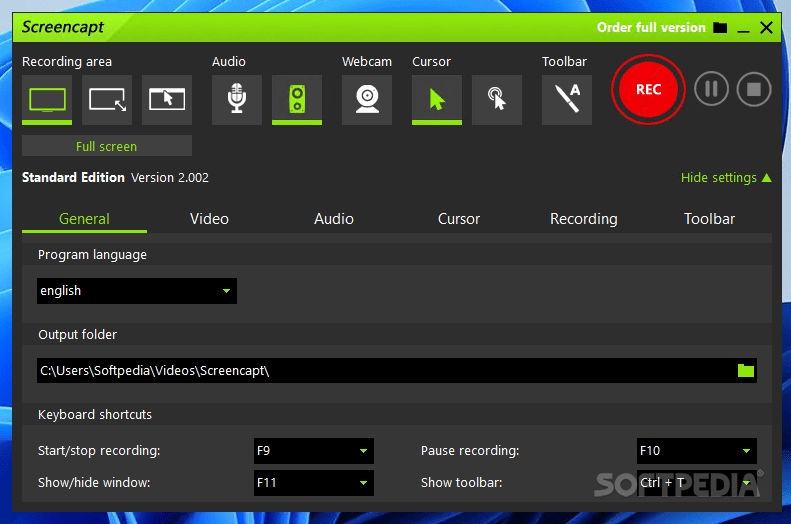Screen dimensions: 791x524
Task: Start recording with the REC button
Action: coord(648,90)
